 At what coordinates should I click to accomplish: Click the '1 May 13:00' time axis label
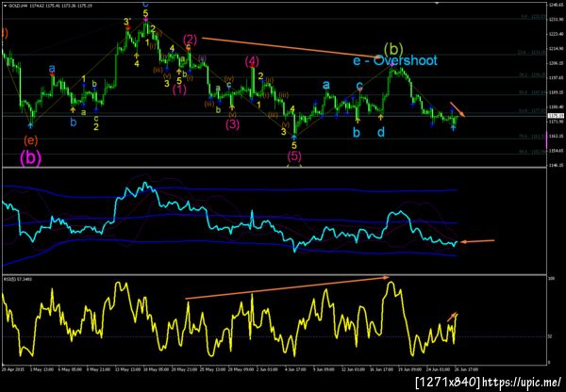(x=43, y=369)
